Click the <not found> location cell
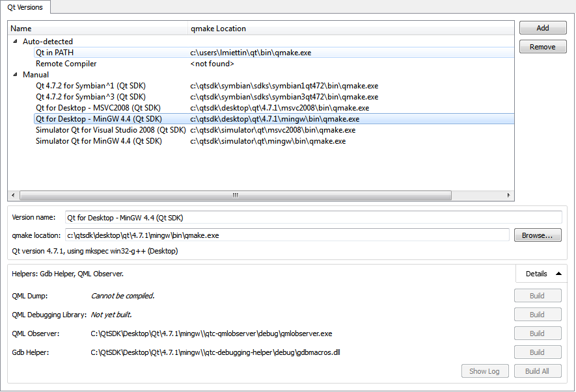The image size is (576, 392). 212,64
